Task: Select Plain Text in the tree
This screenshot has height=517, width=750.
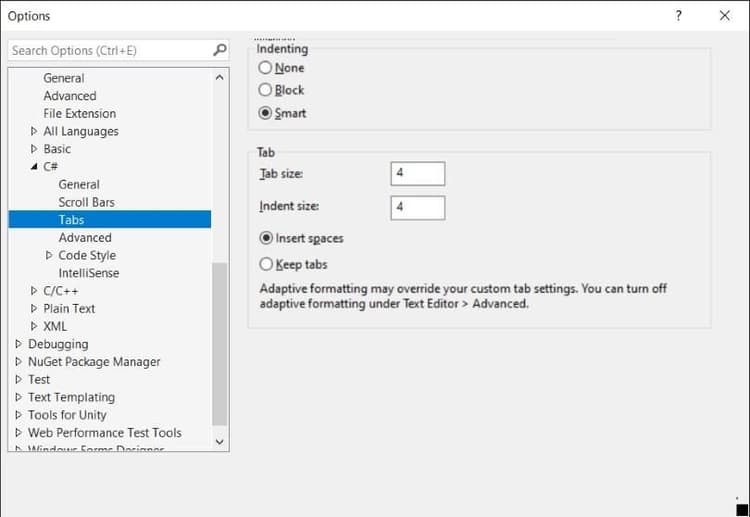Action: click(69, 308)
